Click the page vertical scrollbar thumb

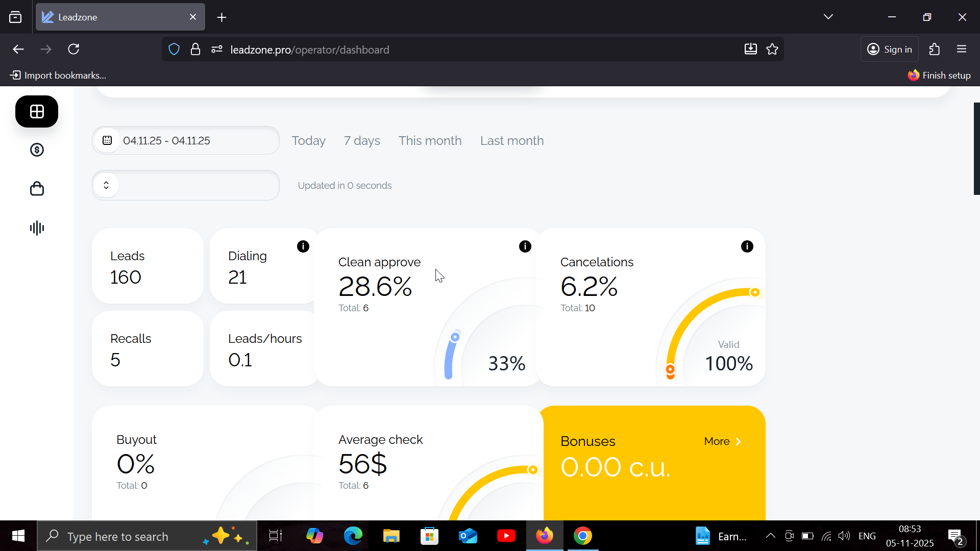tap(976, 148)
